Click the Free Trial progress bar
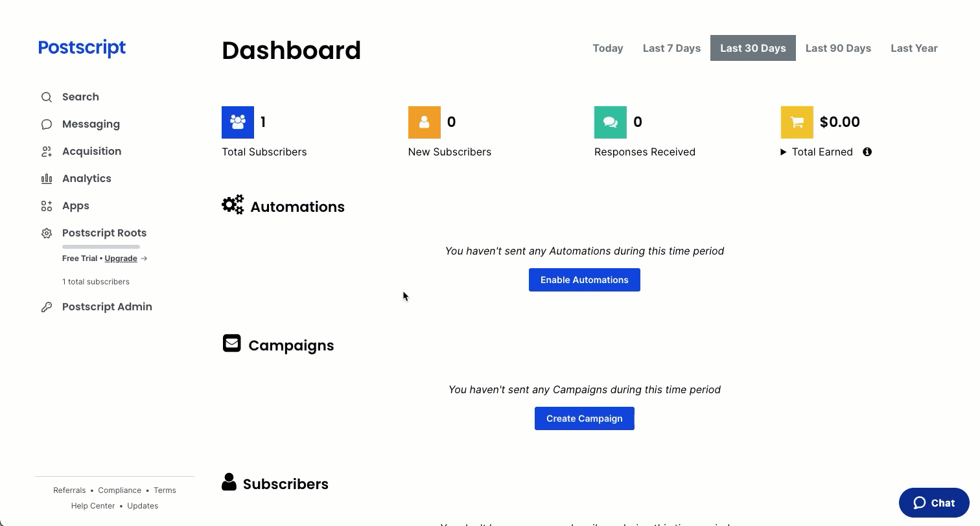The image size is (980, 526). [100, 247]
